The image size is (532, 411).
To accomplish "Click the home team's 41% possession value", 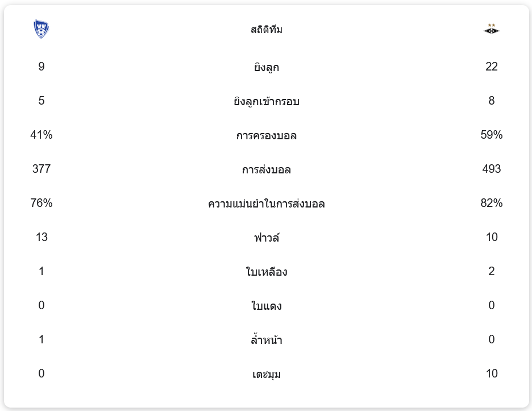I will click(41, 135).
